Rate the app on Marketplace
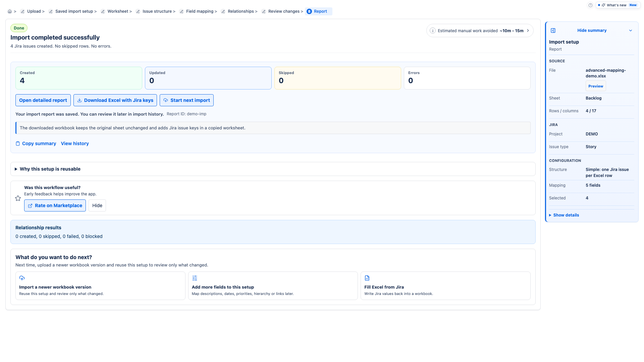Image resolution: width=644 pixels, height=362 pixels. (55, 205)
